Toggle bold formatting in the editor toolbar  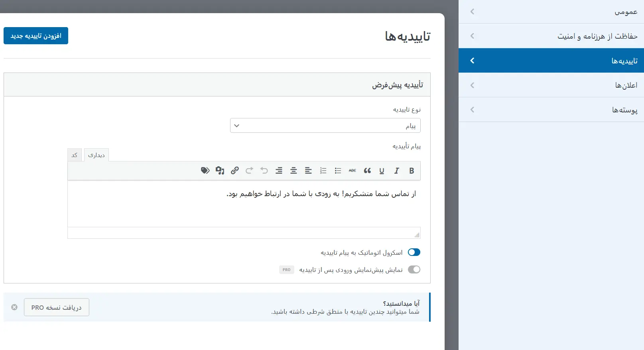[x=412, y=171]
